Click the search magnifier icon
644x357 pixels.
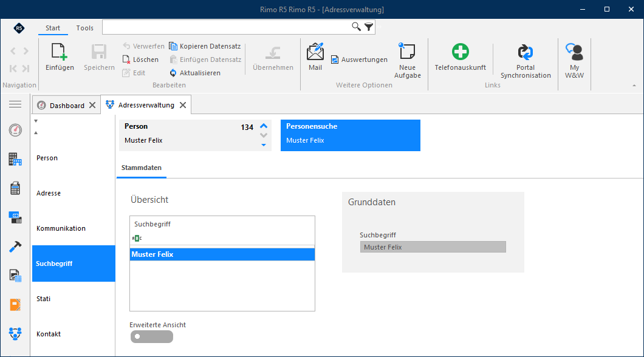click(x=356, y=27)
